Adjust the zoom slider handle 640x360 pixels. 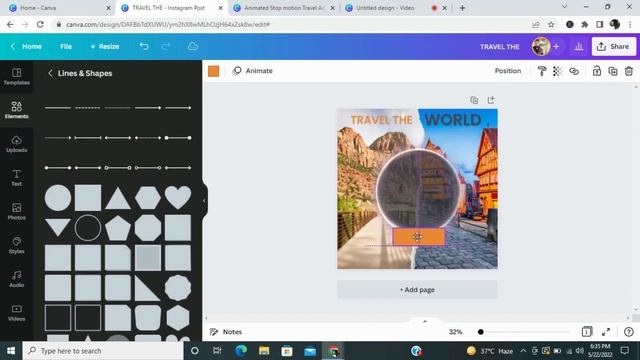pos(481,332)
